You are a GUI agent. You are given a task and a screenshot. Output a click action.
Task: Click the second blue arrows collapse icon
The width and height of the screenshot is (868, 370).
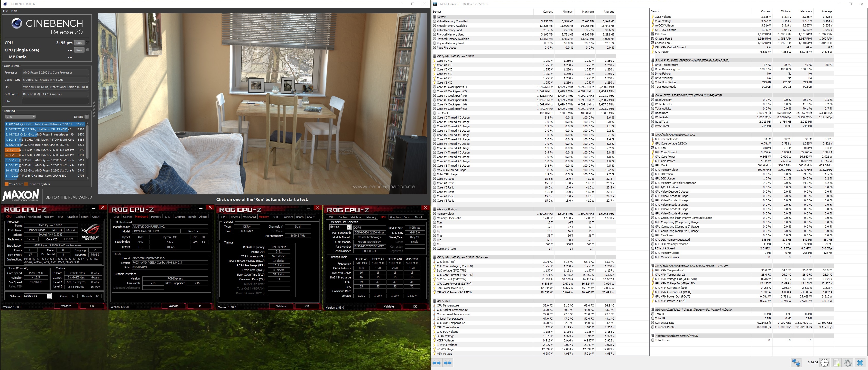click(448, 363)
